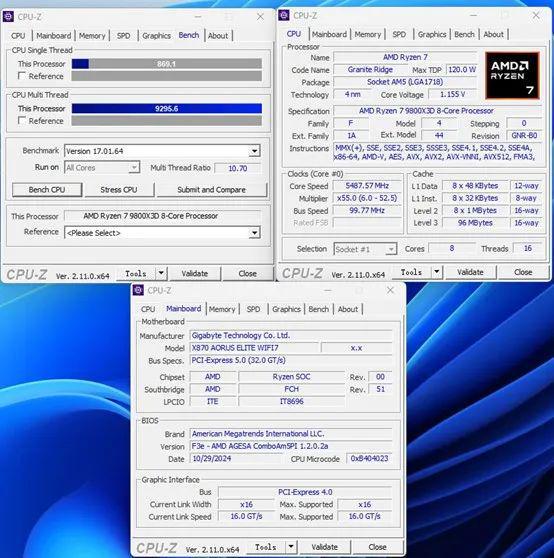Click Validate button in CPU window
The image size is (554, 558).
(470, 272)
